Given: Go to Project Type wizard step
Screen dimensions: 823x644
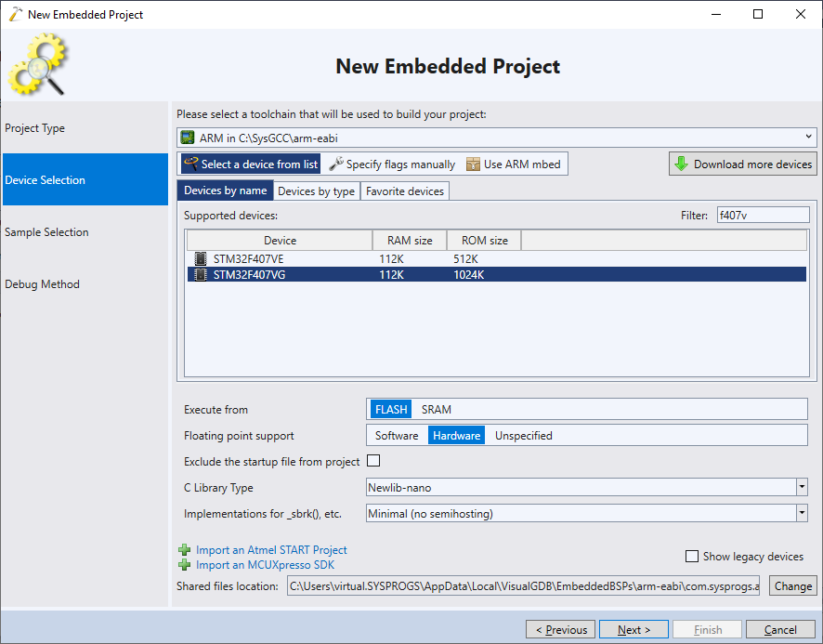Looking at the screenshot, I should point(85,127).
